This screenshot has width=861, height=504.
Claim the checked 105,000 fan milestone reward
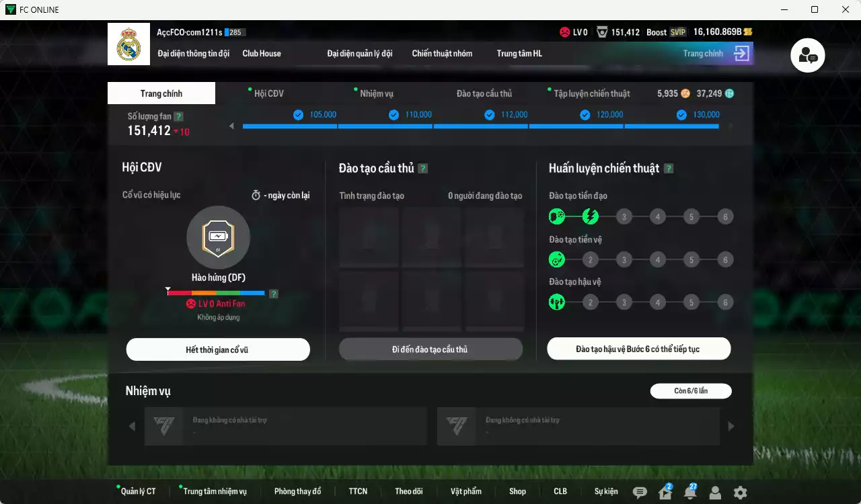[297, 115]
